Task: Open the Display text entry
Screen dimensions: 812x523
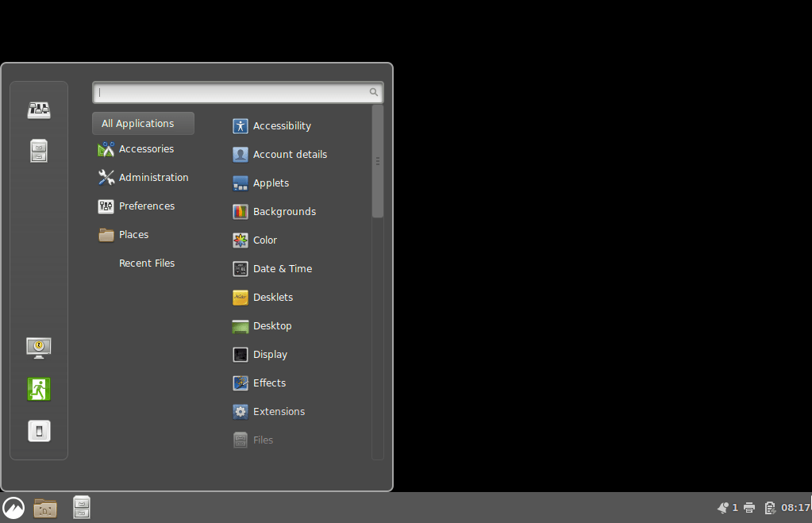Action: coord(271,355)
